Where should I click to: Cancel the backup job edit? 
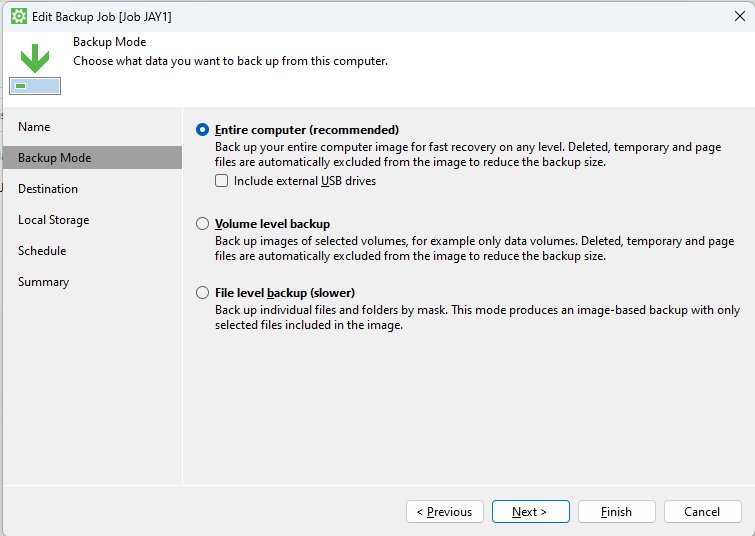coord(701,512)
